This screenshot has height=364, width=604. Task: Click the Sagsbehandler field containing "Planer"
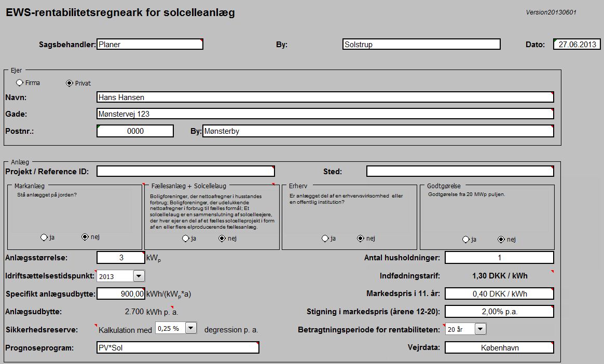coord(150,44)
